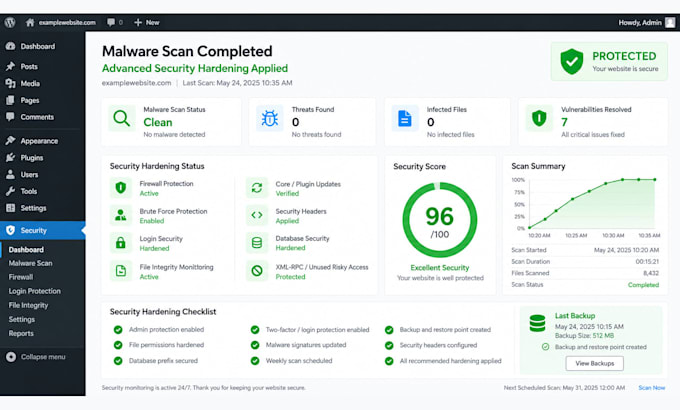Click the File permissions hardened check mark
The height and width of the screenshot is (410, 680).
[x=118, y=345]
